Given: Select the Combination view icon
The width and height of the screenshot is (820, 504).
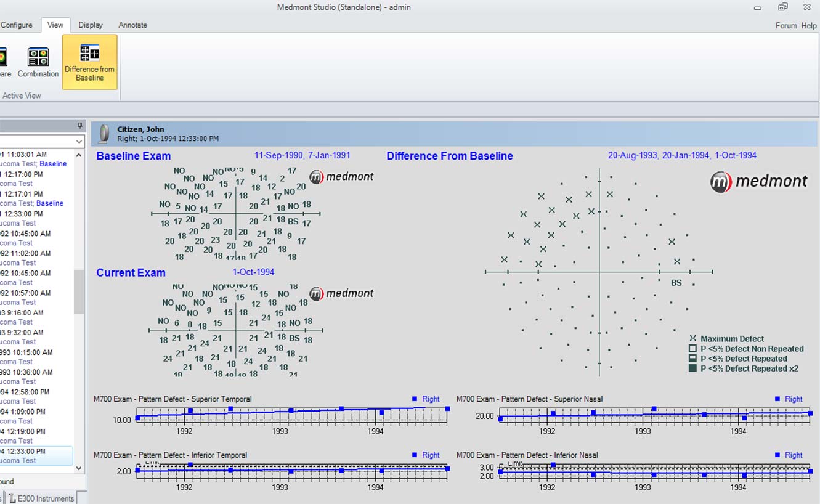Looking at the screenshot, I should (x=38, y=57).
